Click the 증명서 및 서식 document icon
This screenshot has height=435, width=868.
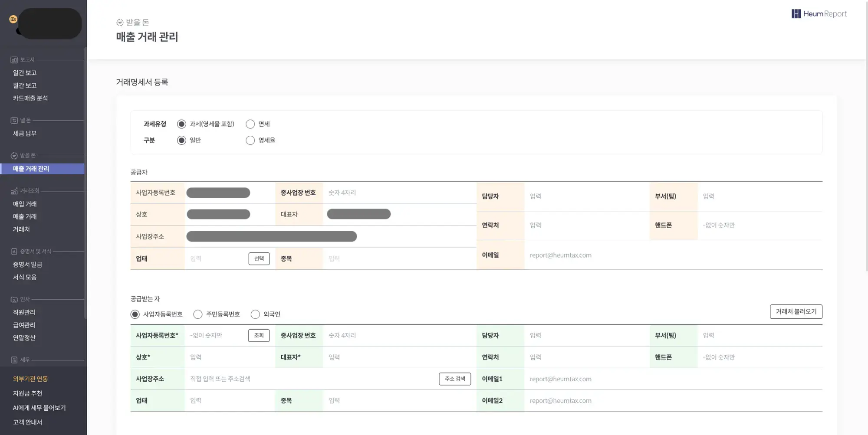(x=14, y=252)
